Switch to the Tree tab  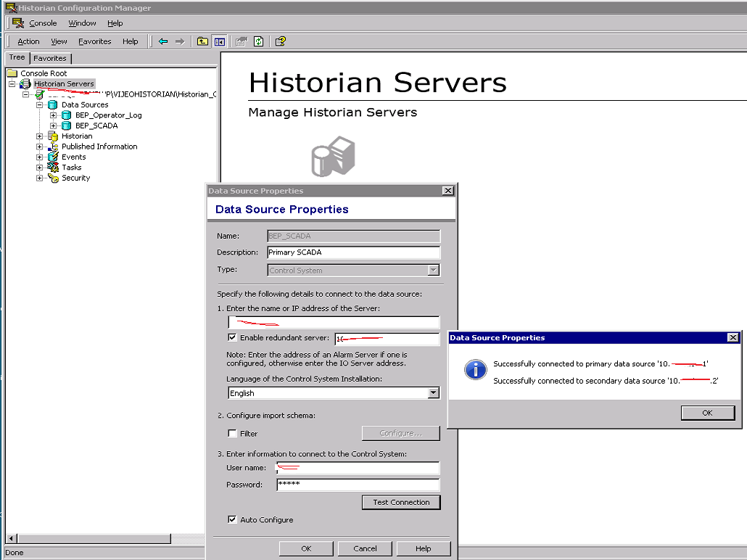coord(17,57)
